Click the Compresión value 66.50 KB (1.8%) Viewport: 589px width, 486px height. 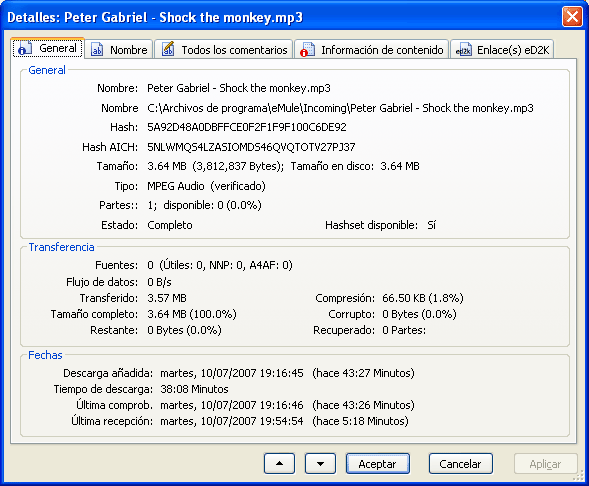point(423,298)
